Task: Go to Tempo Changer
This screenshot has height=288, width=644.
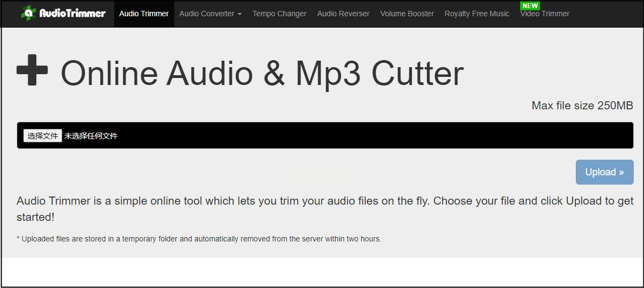Action: click(279, 14)
